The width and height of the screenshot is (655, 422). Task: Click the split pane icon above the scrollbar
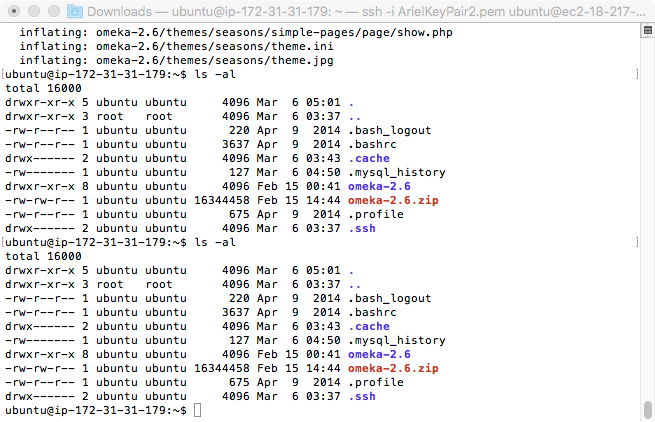[647, 31]
